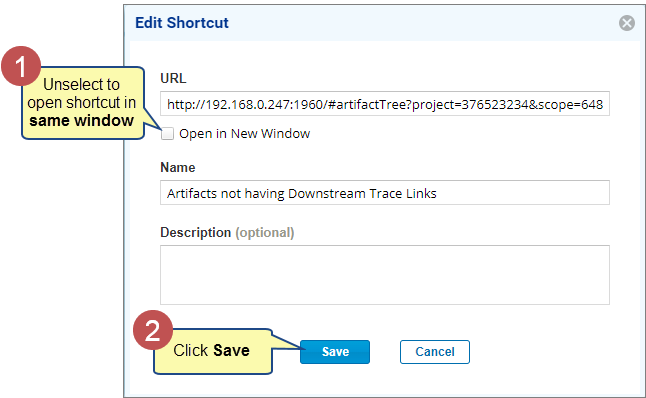Focus the Name field containing Artifacts text
This screenshot has height=398, width=646.
tap(385, 193)
